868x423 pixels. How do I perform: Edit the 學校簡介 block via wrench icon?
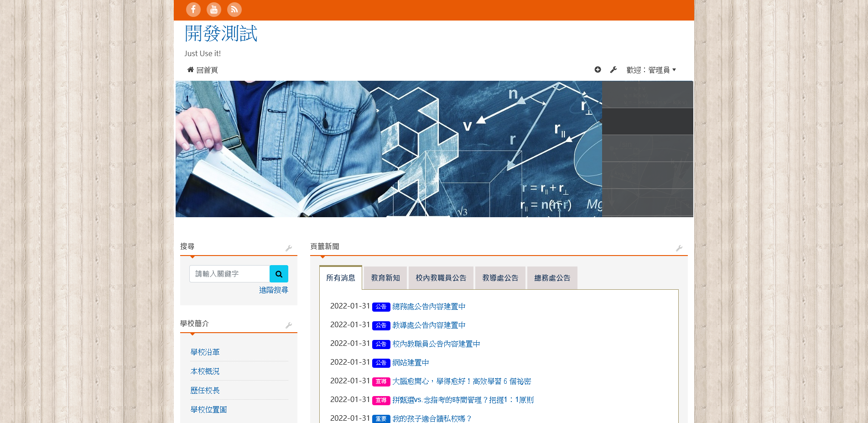coord(289,325)
